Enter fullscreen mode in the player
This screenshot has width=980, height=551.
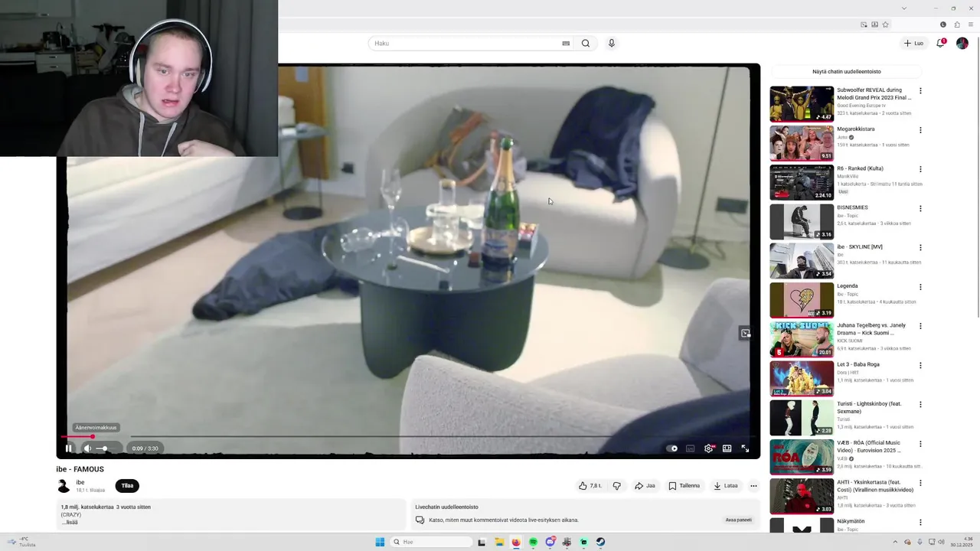(x=746, y=448)
